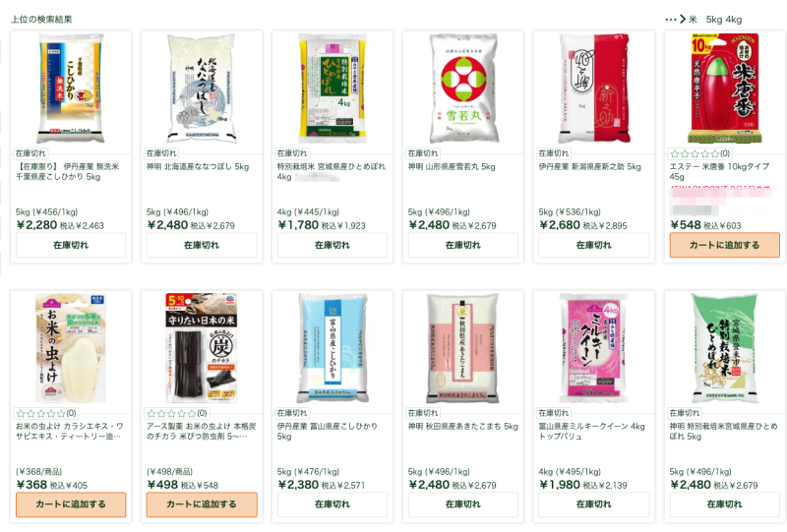Click 在庫切れ button under ミルキークイーン 4kg
This screenshot has height=532, width=787.
594,504
